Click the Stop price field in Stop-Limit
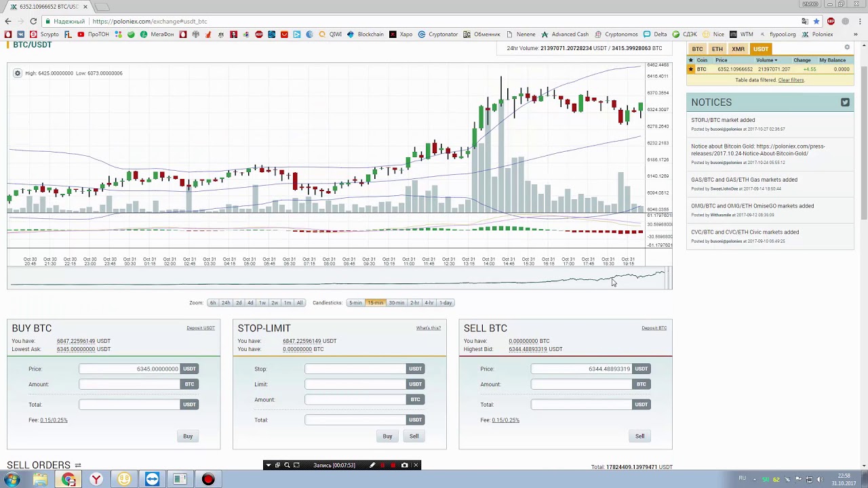 point(355,369)
